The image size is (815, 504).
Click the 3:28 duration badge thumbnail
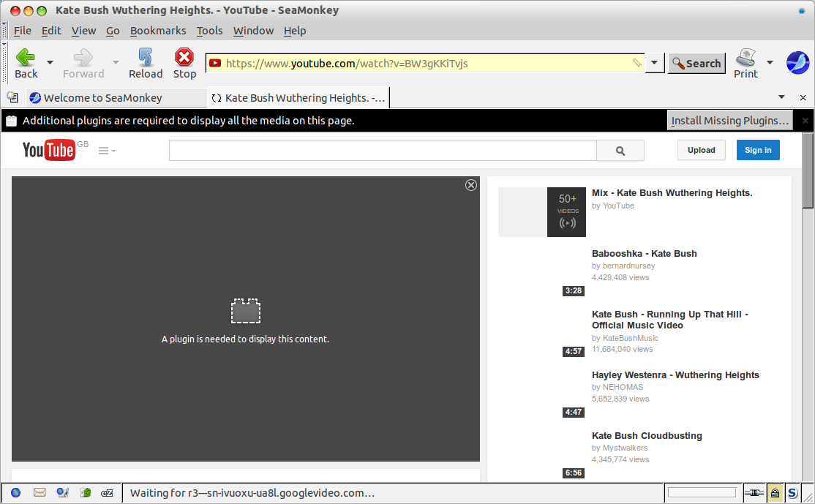click(x=574, y=290)
